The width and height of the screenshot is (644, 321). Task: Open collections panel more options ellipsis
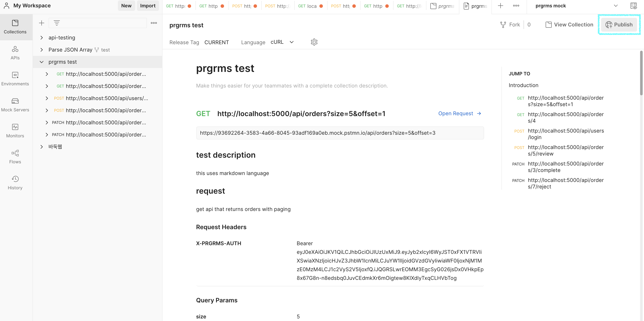tap(154, 23)
